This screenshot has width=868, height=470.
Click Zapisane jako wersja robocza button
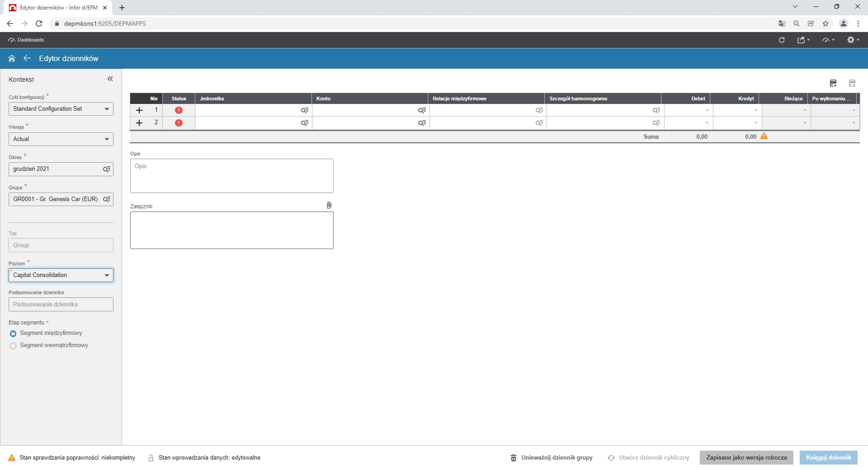pos(746,458)
